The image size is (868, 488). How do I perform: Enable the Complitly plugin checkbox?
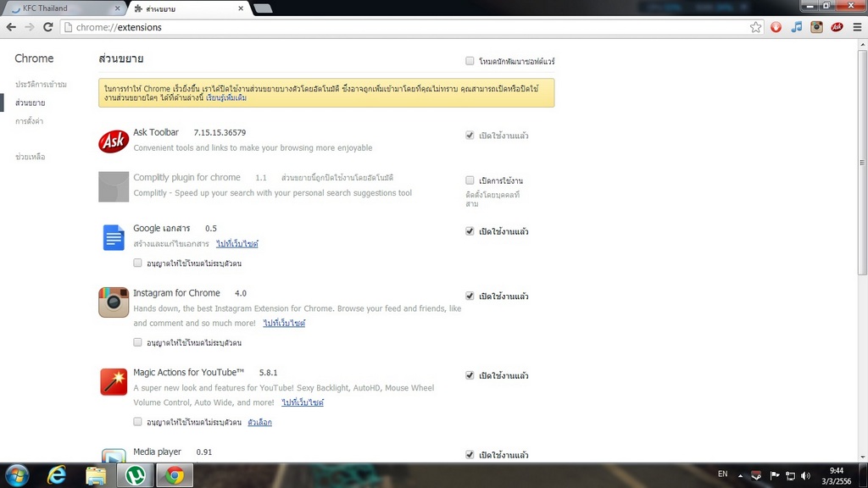click(x=470, y=180)
